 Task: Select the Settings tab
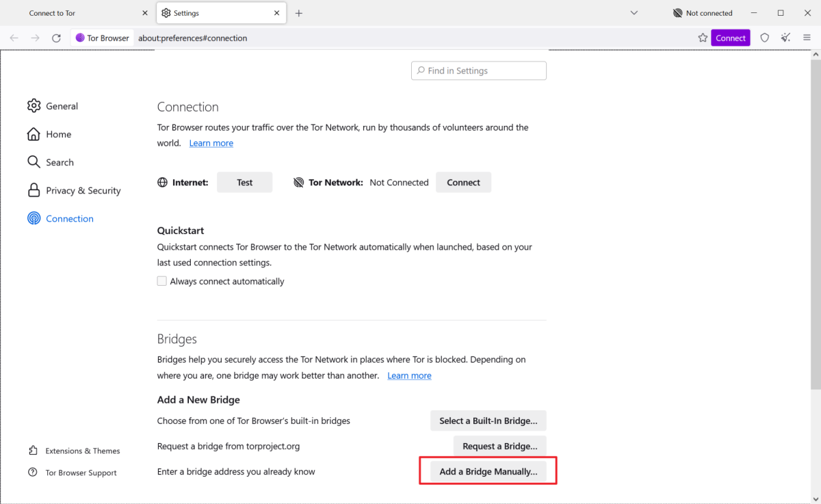pos(221,13)
